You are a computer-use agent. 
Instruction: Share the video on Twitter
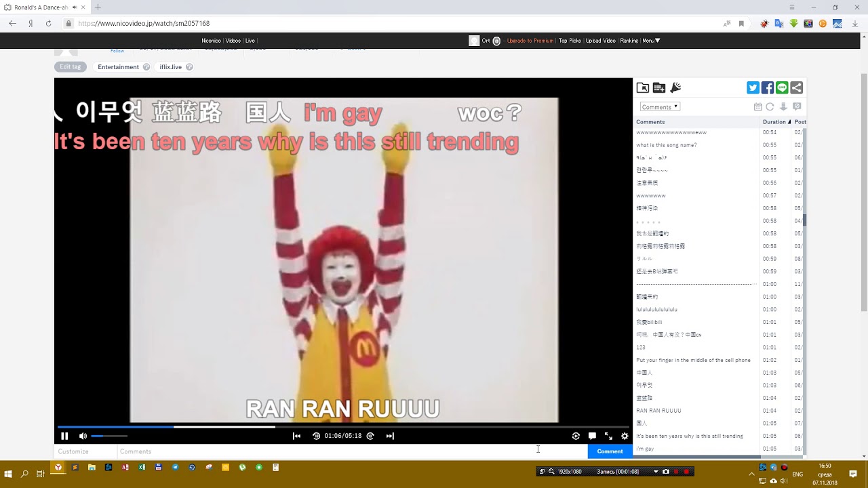753,87
